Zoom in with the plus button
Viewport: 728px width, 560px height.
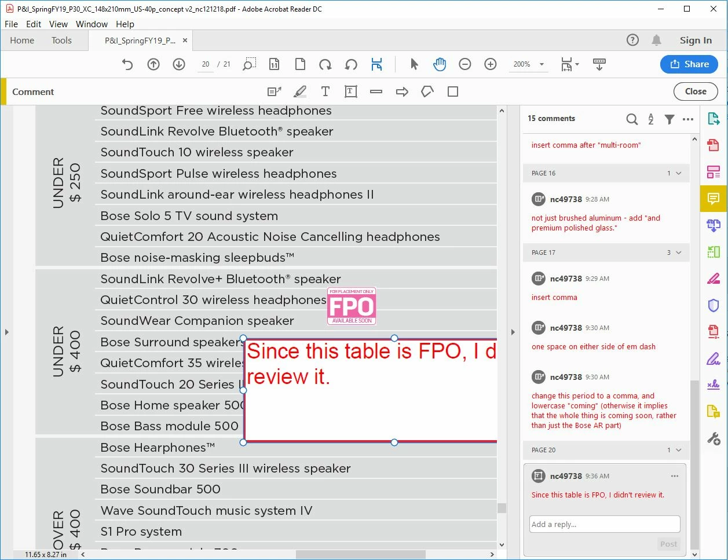491,64
